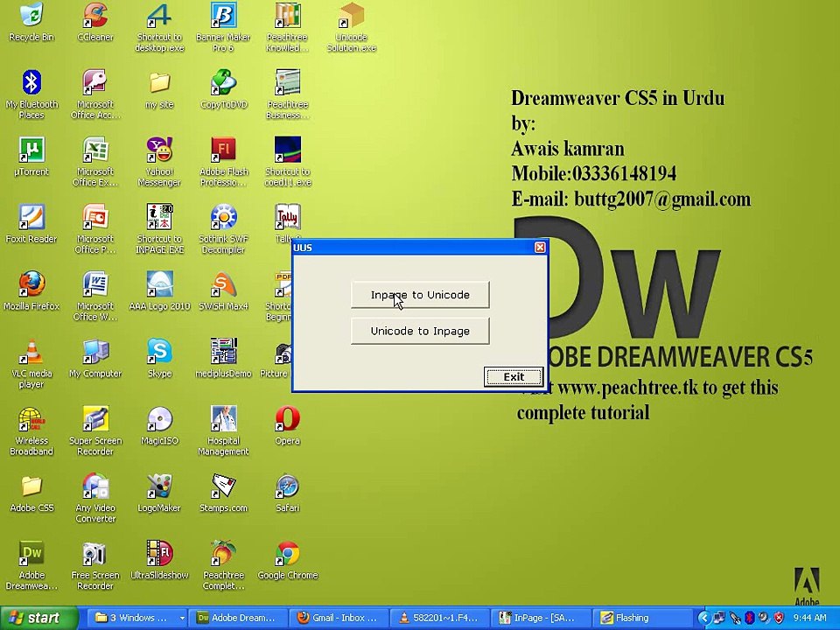The height and width of the screenshot is (630, 840).
Task: Click the Unicode to Inpage button
Action: tap(420, 331)
